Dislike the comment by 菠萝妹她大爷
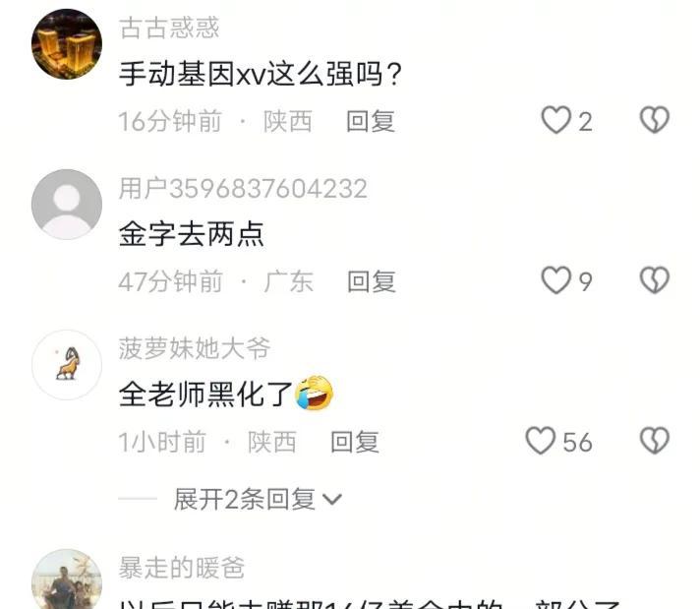This screenshot has height=609, width=700. pos(655,441)
